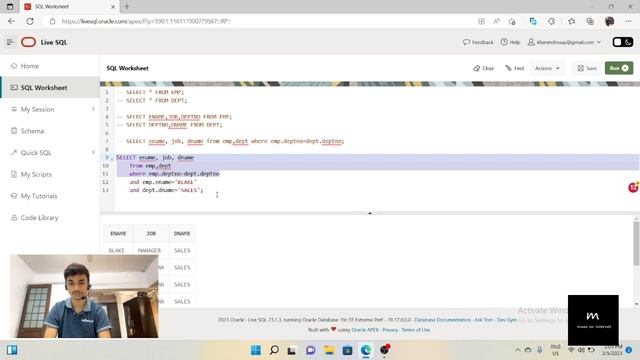Switch to Microsoft Edge on taskbar
The height and width of the screenshot is (360, 640).
click(x=366, y=350)
